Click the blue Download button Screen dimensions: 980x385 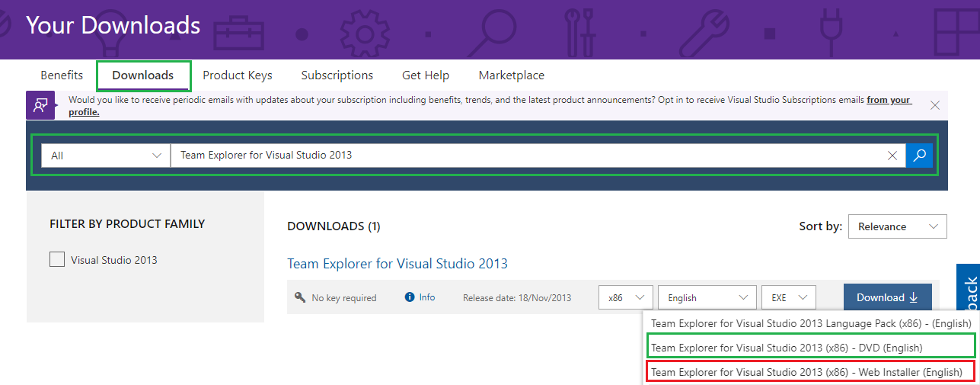[x=888, y=297]
